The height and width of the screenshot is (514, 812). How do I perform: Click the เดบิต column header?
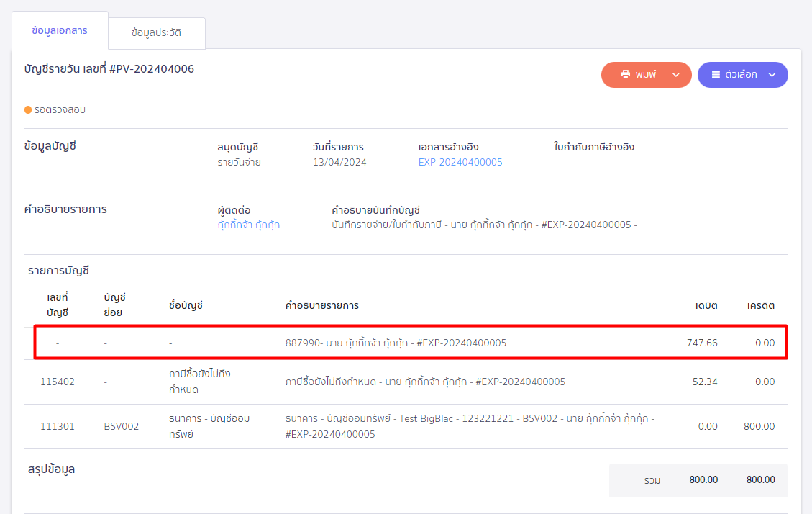(x=706, y=305)
